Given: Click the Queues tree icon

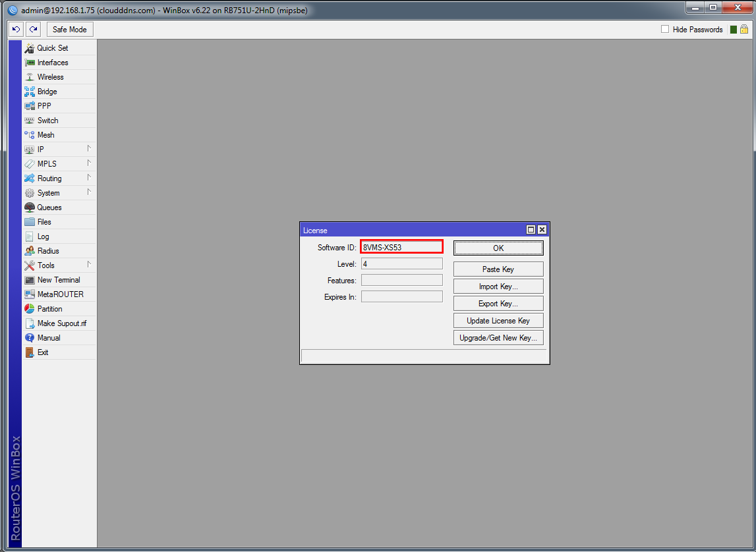Looking at the screenshot, I should coord(30,207).
